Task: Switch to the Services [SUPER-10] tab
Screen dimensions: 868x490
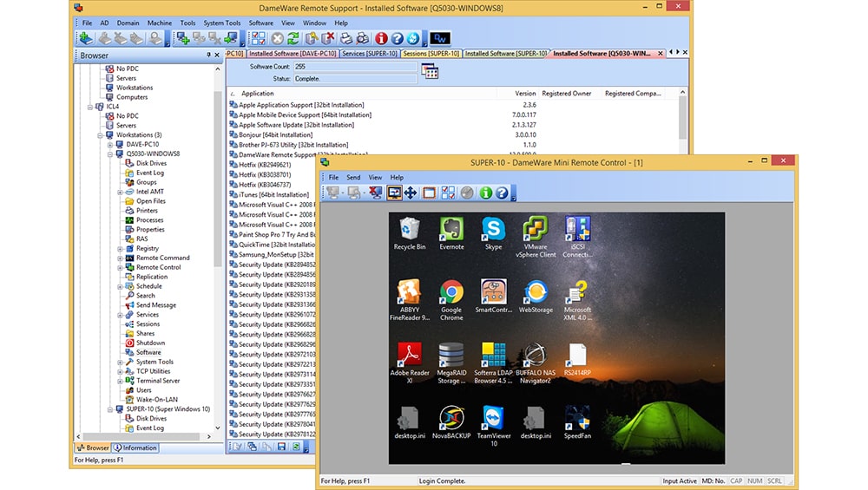Action: coord(369,53)
